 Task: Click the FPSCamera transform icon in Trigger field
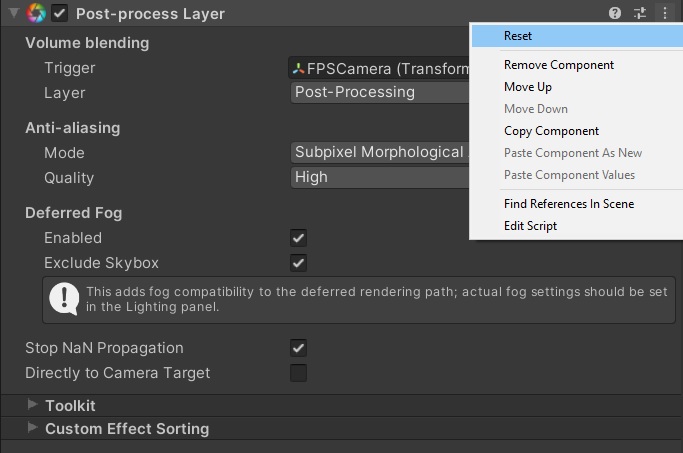point(298,68)
